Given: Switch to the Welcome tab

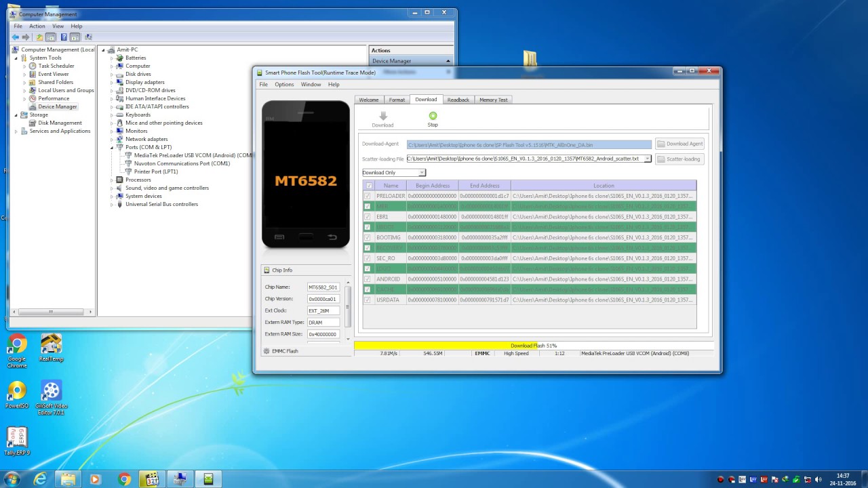Looking at the screenshot, I should [x=369, y=100].
